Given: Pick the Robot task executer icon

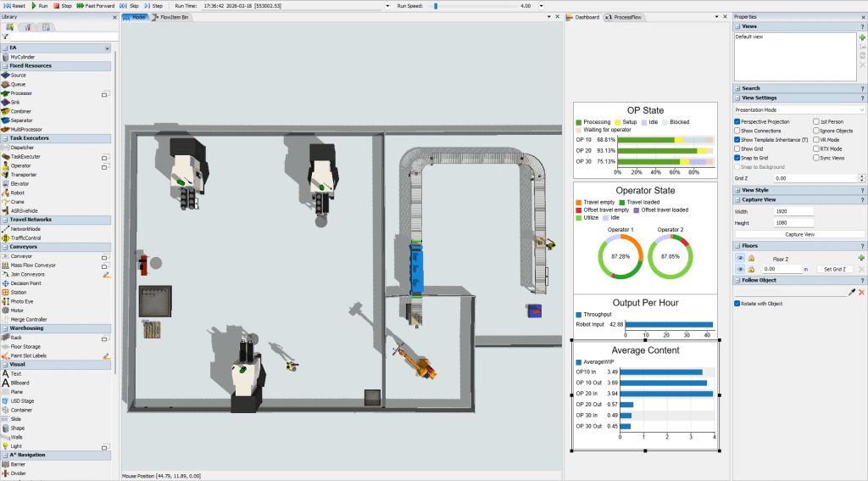Looking at the screenshot, I should click(7, 193).
